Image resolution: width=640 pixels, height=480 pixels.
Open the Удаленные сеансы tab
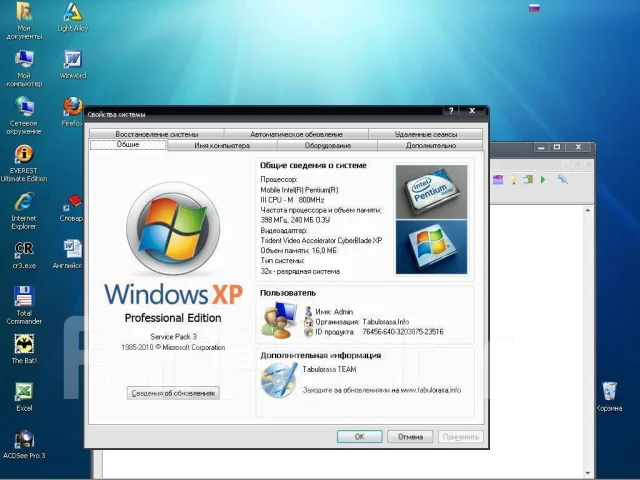[426, 134]
